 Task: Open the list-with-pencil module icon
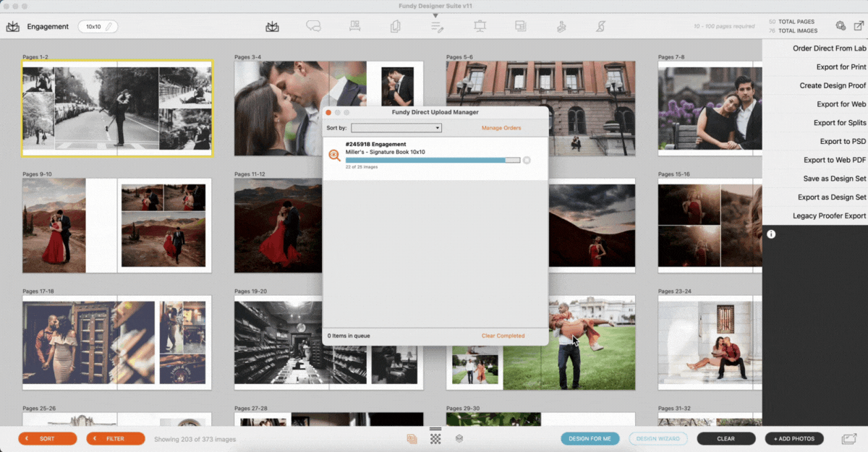tap(437, 27)
